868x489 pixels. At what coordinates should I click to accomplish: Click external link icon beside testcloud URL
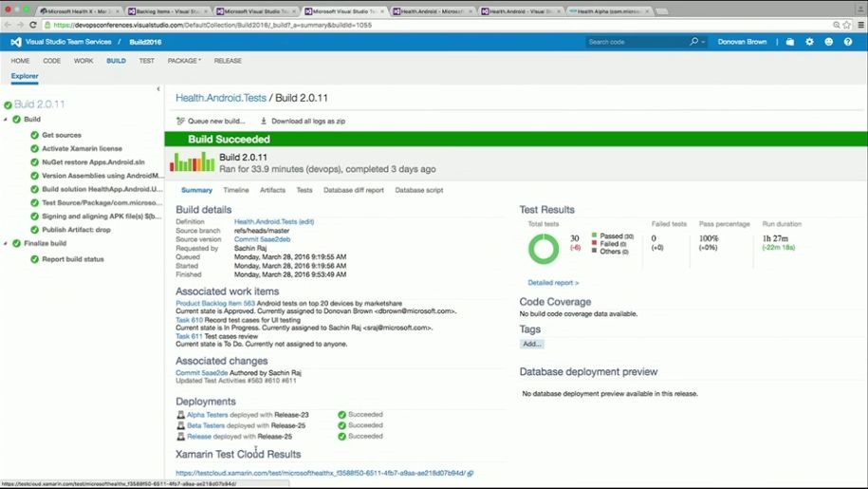(470, 474)
